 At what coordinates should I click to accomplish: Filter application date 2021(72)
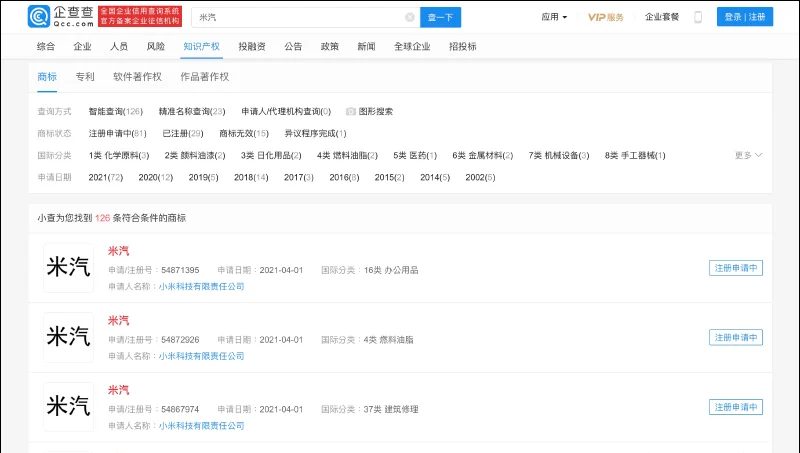[x=106, y=177]
